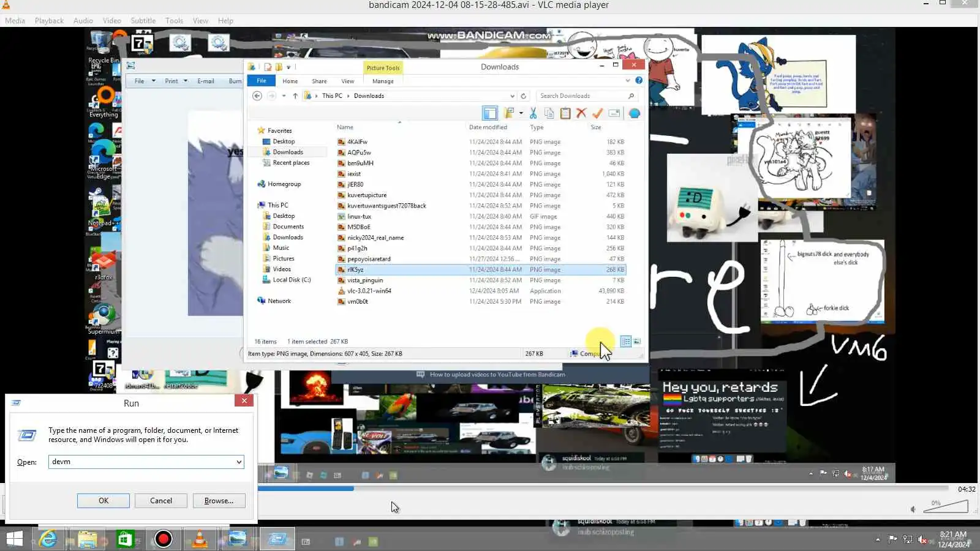Screen dimensions: 980x551
Task: Click the muted volume tray icon
Action: point(922,539)
